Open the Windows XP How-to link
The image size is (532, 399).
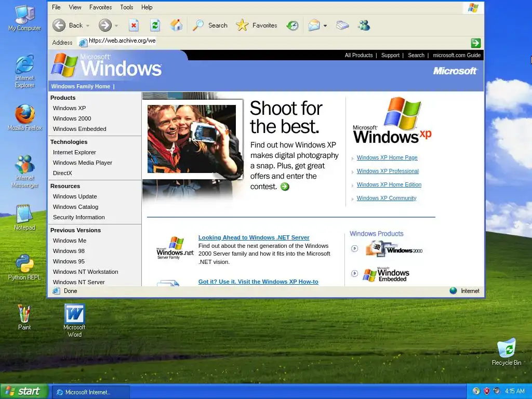coord(258,282)
